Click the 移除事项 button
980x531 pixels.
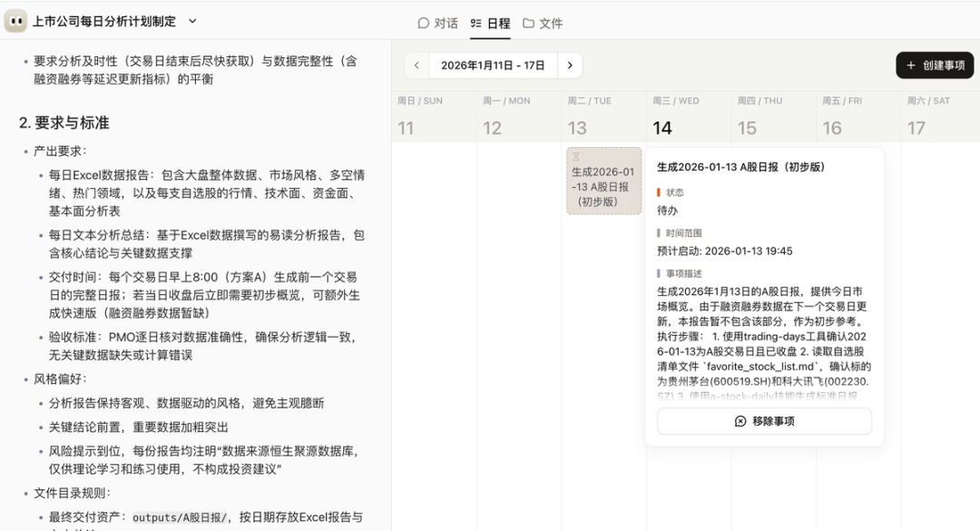[764, 421]
